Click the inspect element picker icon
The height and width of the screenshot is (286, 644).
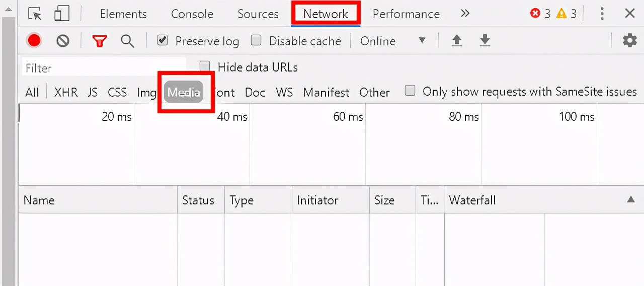point(35,14)
